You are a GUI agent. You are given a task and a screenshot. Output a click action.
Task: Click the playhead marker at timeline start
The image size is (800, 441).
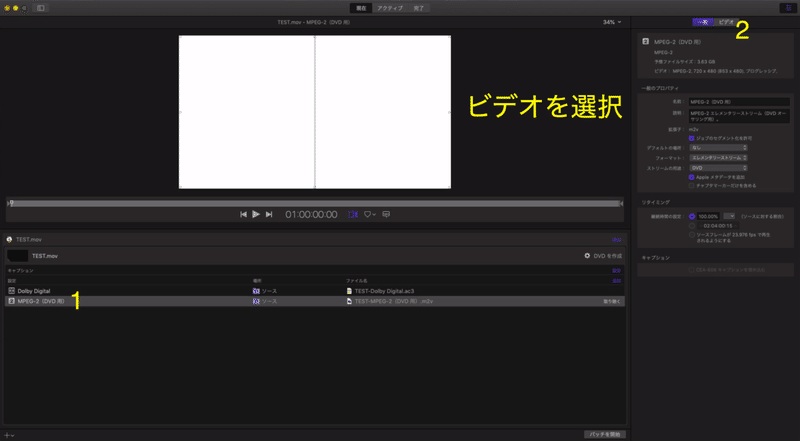(x=11, y=203)
